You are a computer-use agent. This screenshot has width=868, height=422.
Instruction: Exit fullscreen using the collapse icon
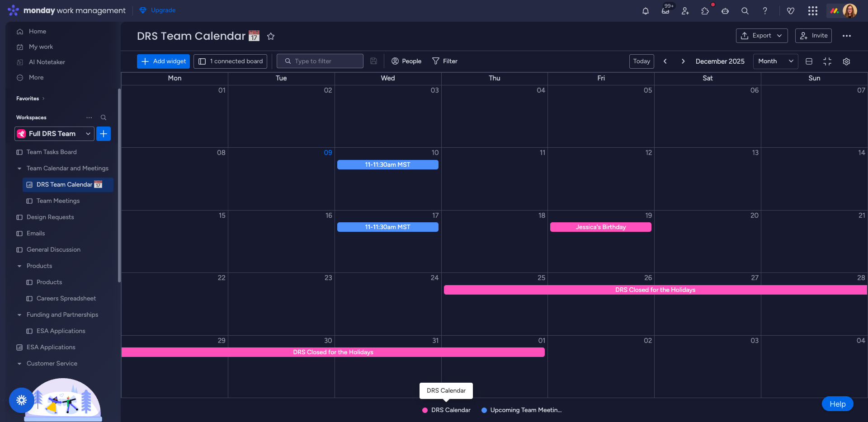pyautogui.click(x=828, y=61)
